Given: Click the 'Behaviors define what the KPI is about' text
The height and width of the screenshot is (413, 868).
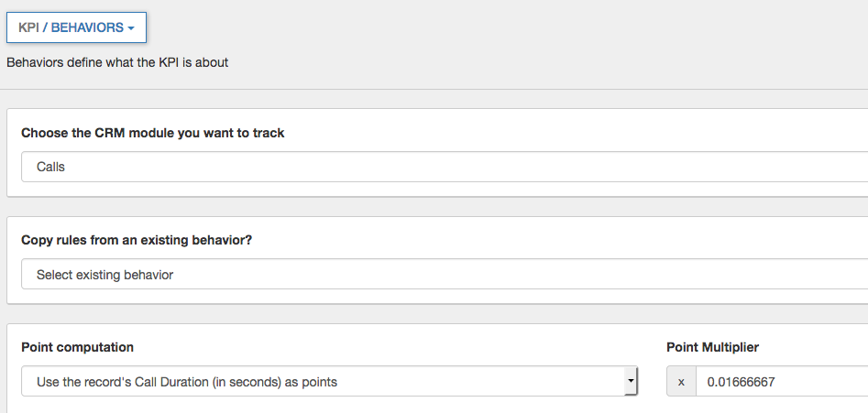Looking at the screenshot, I should 117,63.
